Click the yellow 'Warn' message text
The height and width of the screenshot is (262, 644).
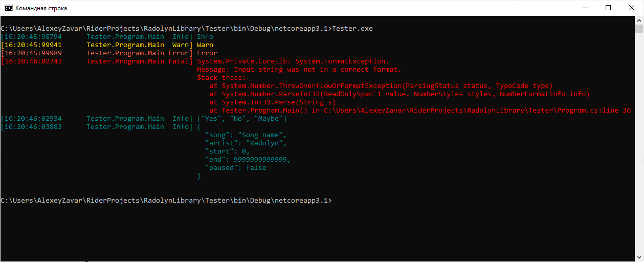[205, 45]
